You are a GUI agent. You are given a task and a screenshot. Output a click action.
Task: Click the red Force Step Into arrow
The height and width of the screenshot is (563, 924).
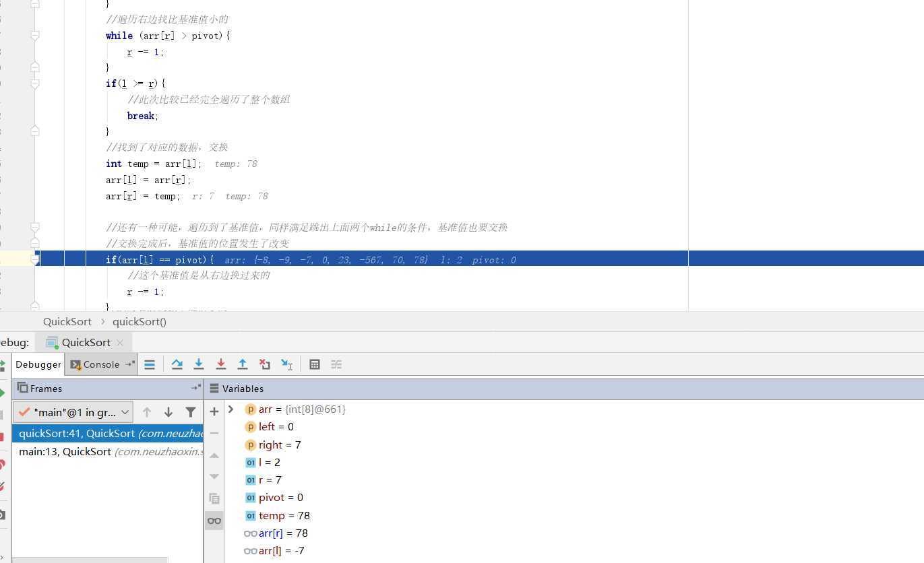pos(220,364)
